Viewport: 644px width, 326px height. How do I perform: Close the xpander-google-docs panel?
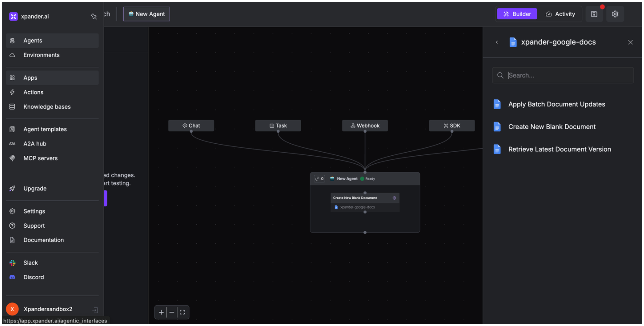(630, 42)
